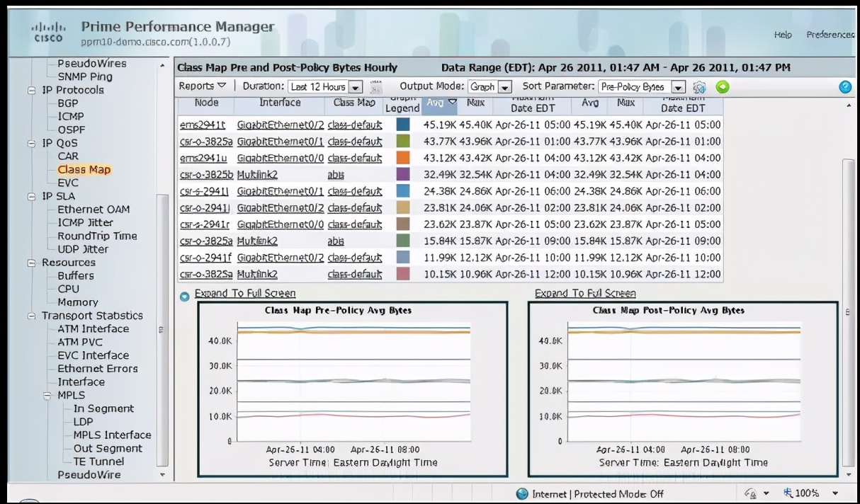Open node ems2941u

pyautogui.click(x=203, y=158)
